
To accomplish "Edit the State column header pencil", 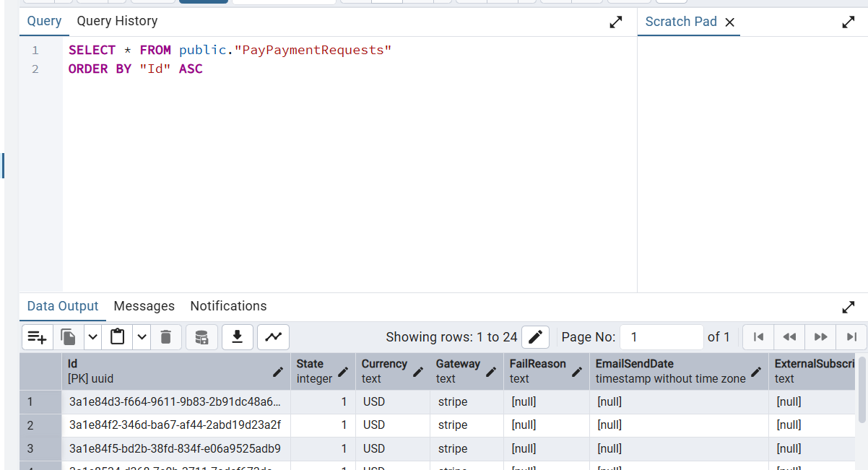I will (x=343, y=372).
